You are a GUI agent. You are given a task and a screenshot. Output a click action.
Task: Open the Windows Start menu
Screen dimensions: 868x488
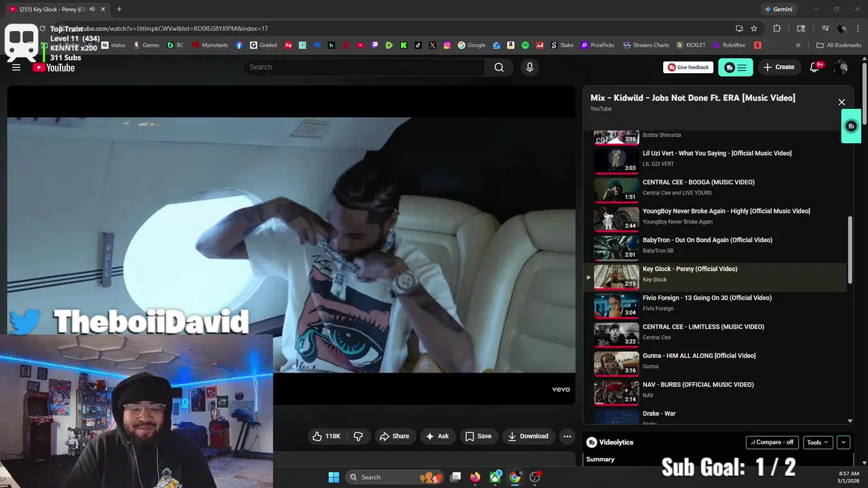pos(334,477)
